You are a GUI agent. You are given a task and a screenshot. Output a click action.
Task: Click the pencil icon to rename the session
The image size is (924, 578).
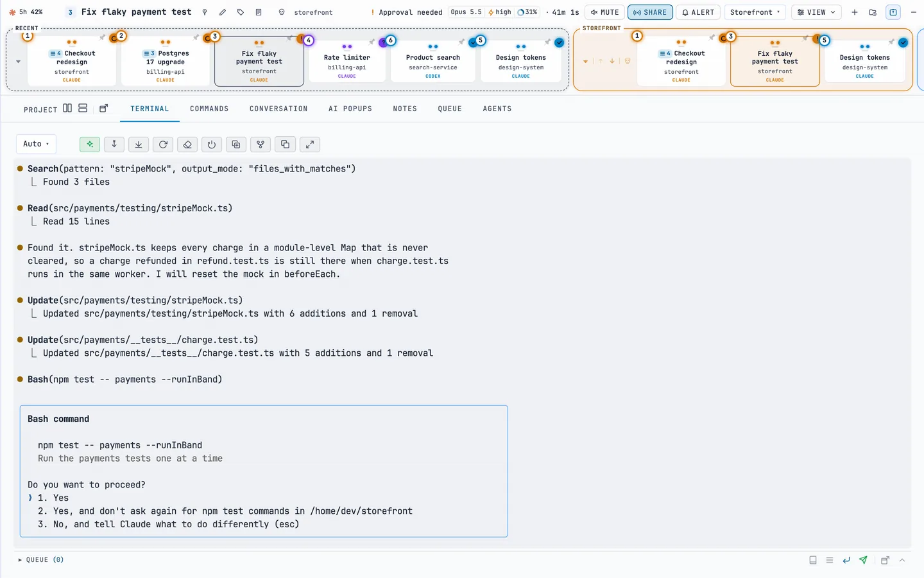(x=223, y=12)
